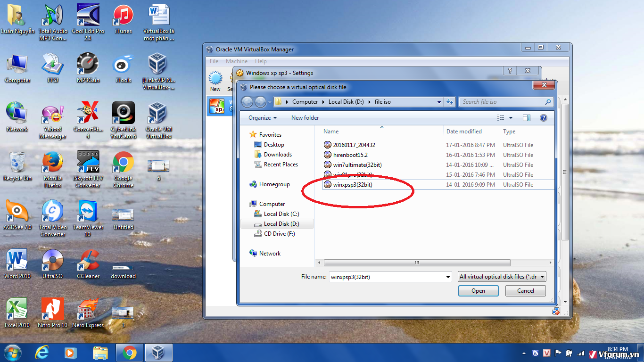
Task: Go back using the dialog Back arrow
Action: pyautogui.click(x=247, y=102)
